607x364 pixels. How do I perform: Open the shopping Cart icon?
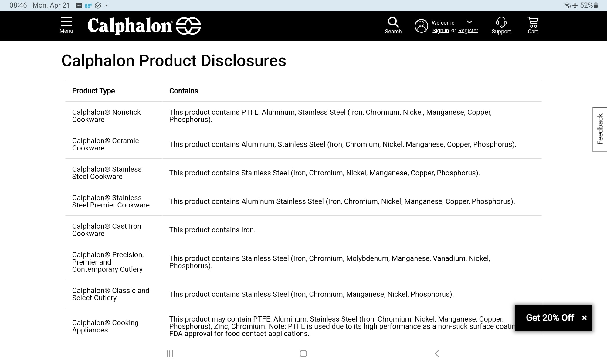(533, 22)
